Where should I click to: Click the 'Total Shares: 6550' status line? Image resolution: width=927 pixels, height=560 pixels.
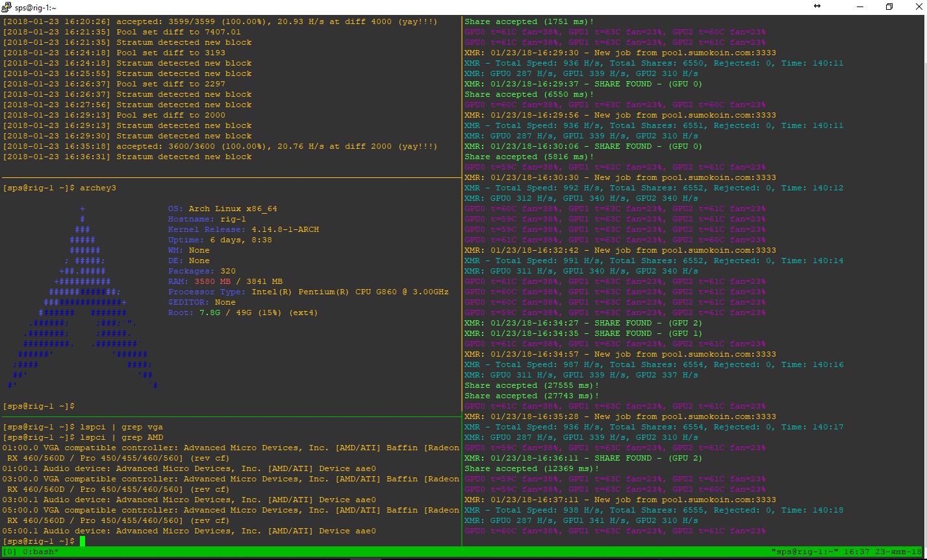pyautogui.click(x=654, y=63)
